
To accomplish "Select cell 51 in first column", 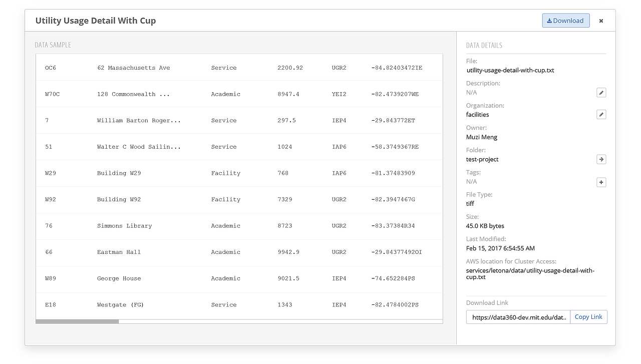I will [x=49, y=147].
